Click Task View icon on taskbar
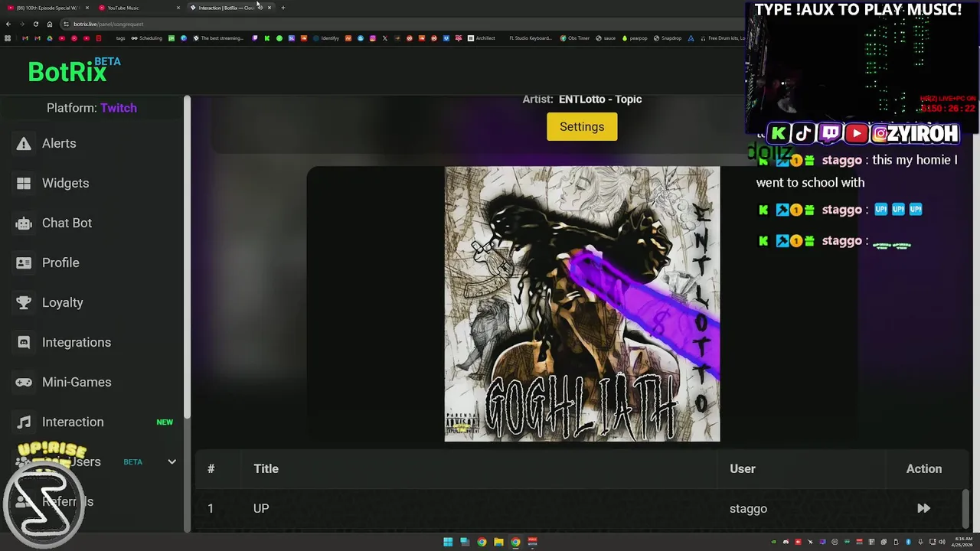This screenshot has width=980, height=551. pos(465,542)
